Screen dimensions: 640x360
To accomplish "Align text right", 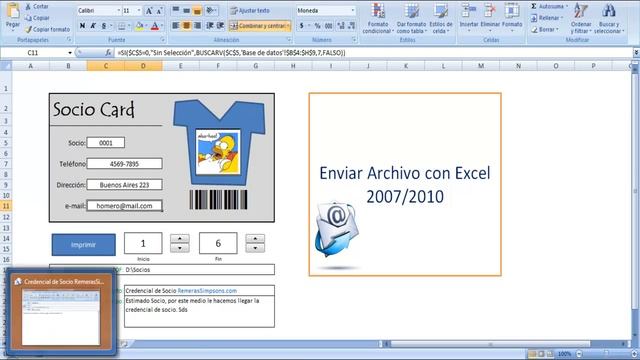I will pos(197,26).
